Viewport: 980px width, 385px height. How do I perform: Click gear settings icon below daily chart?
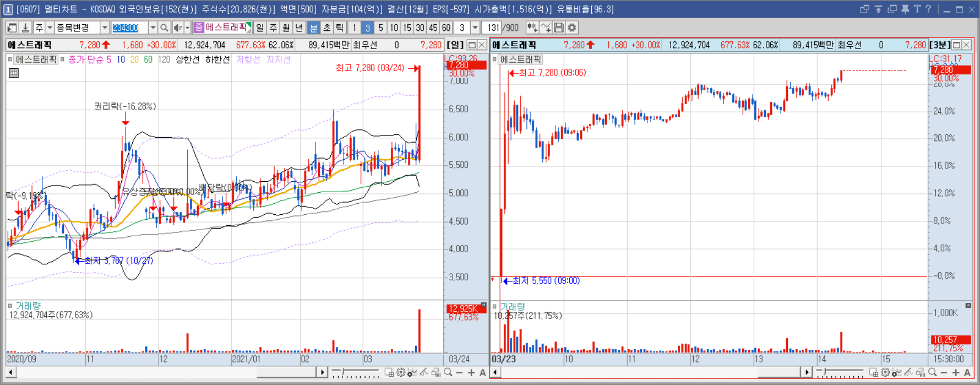click(401, 373)
